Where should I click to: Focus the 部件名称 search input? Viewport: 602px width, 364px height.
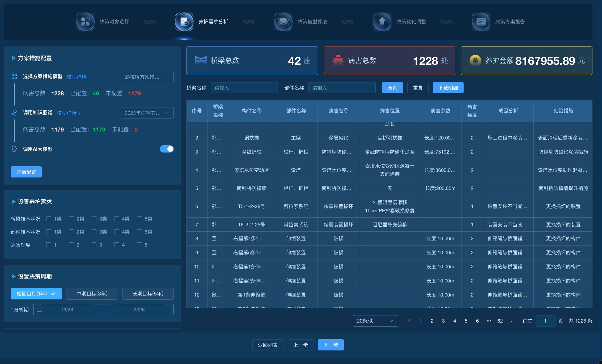point(342,88)
